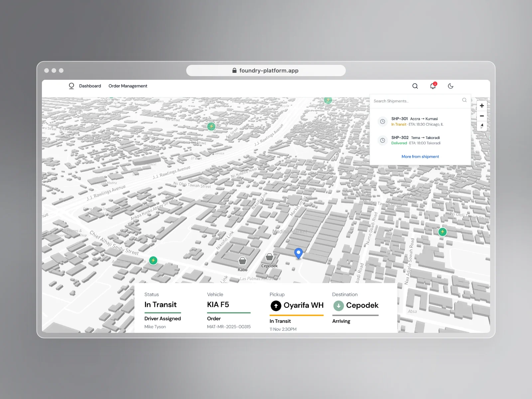Click the green down-arrow icon beside Cepodek destination
The width and height of the screenshot is (532, 399).
coord(338,306)
